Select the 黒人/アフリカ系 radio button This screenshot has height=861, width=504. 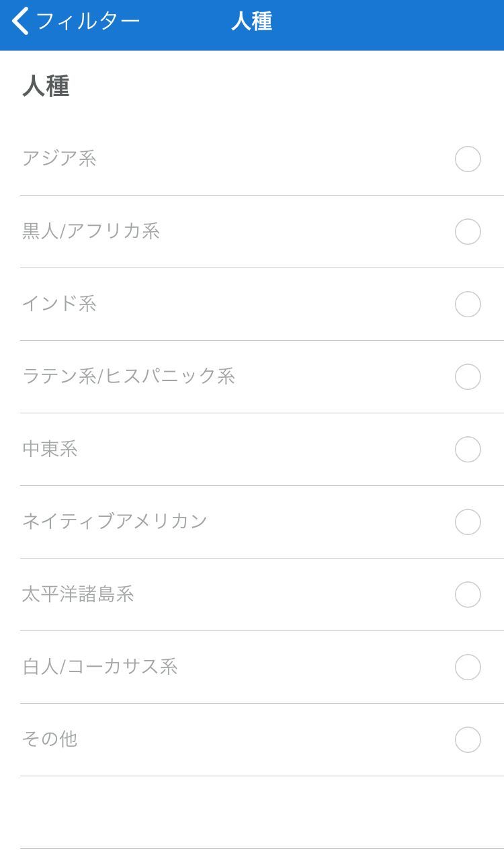(x=468, y=232)
